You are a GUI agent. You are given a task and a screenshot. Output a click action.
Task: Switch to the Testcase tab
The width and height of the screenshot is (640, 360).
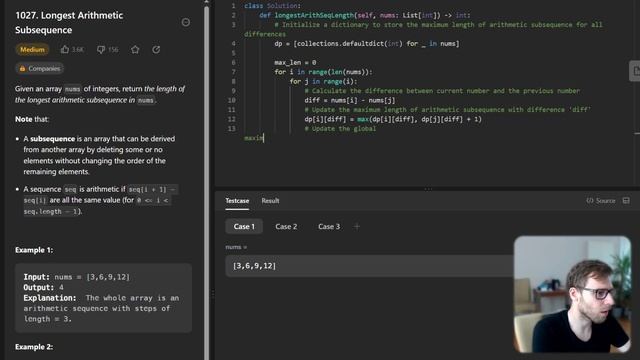[x=237, y=201]
